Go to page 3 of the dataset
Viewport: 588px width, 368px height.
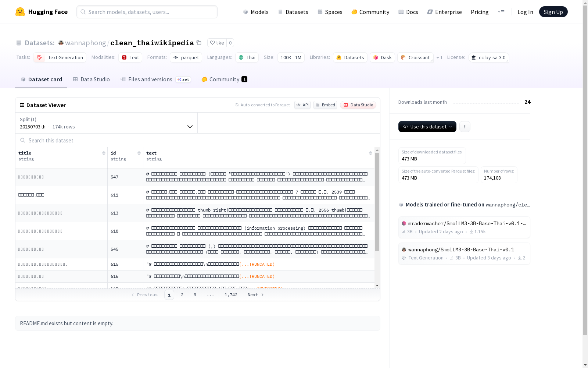pyautogui.click(x=195, y=295)
